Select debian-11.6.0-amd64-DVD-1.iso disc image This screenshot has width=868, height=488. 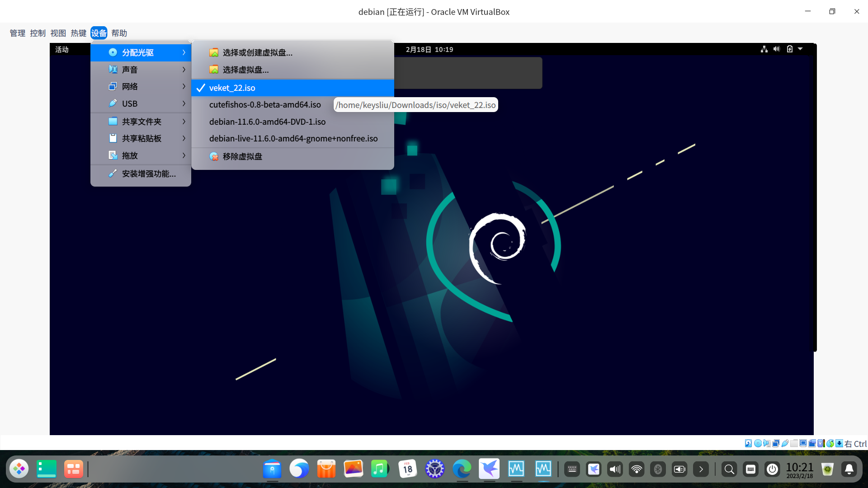[267, 122]
